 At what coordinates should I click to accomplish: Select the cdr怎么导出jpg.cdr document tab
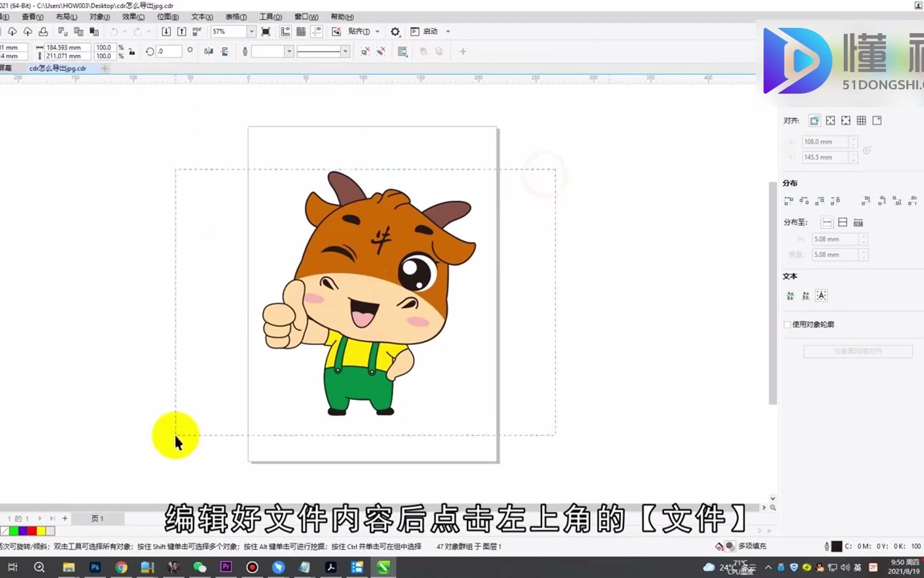[58, 69]
